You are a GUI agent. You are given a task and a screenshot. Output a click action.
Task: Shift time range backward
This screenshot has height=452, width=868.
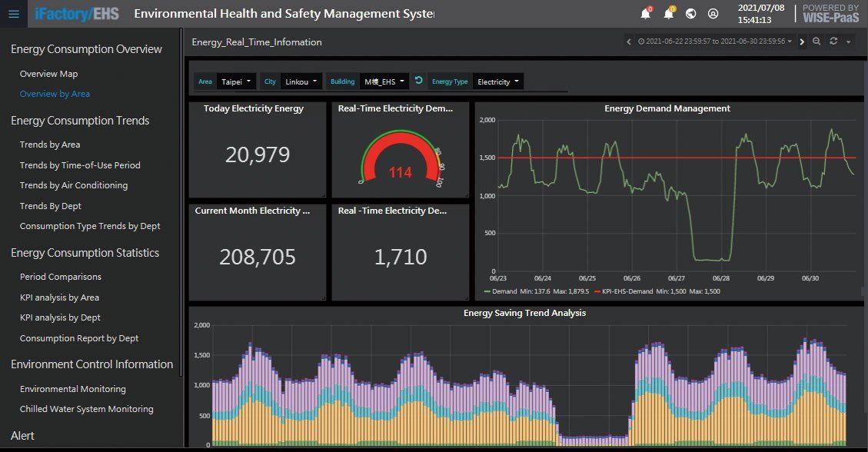click(629, 42)
